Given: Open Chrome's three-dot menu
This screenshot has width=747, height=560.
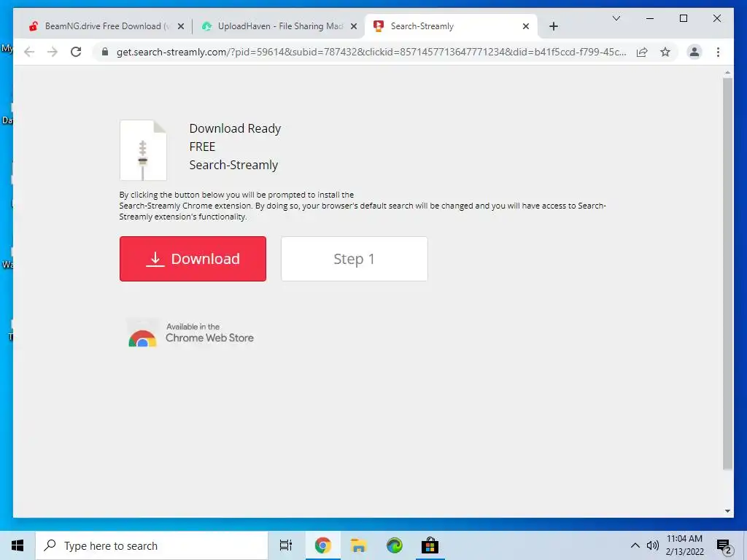Looking at the screenshot, I should [718, 52].
